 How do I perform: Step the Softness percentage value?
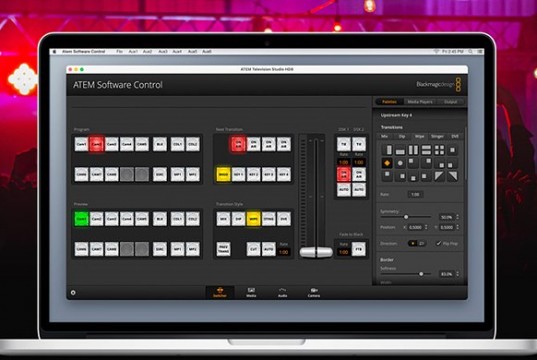pyautogui.click(x=458, y=274)
